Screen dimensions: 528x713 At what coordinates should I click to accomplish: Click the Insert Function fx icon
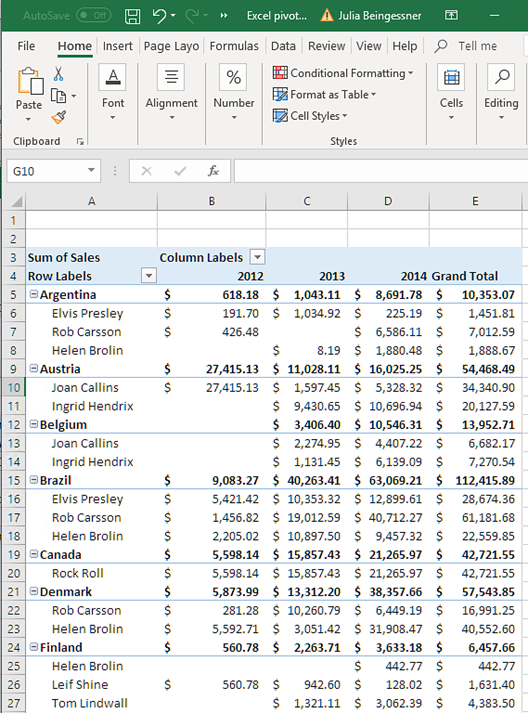[213, 171]
